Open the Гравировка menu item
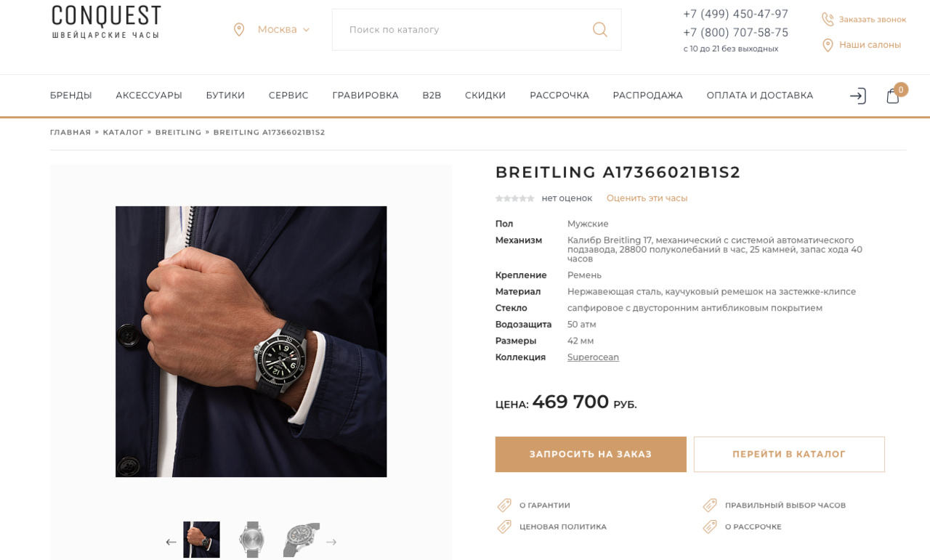 pyautogui.click(x=365, y=95)
